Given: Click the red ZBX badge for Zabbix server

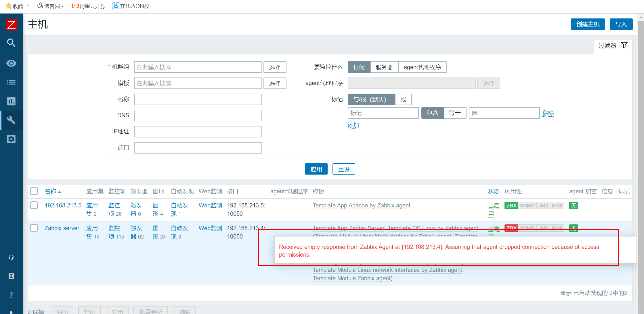Looking at the screenshot, I should (511, 228).
